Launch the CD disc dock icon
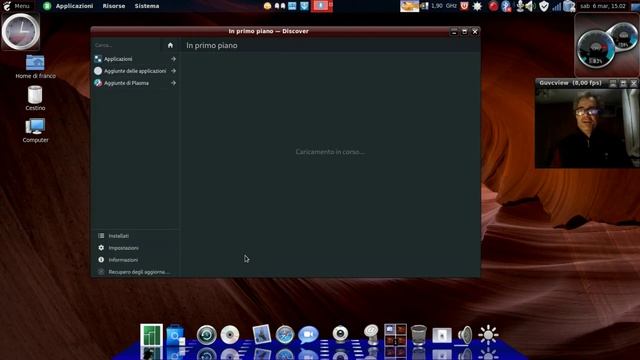Screen dimensions: 640x360 click(230, 335)
